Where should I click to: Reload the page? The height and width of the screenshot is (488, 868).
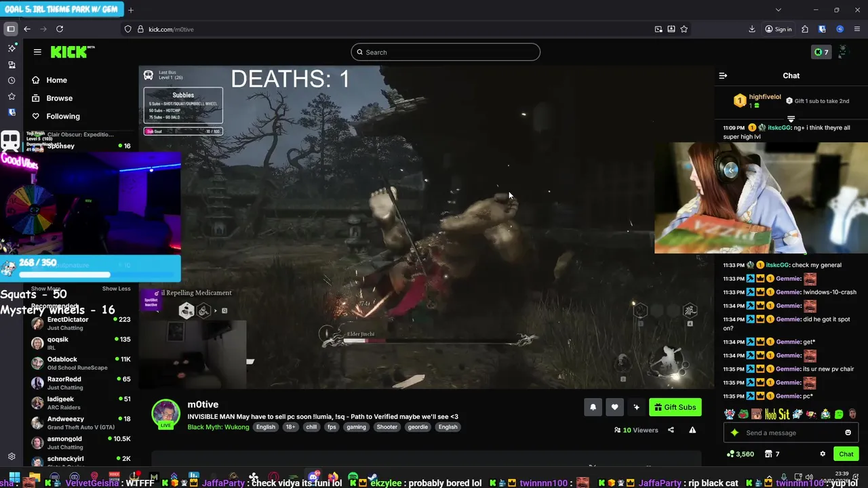point(60,29)
